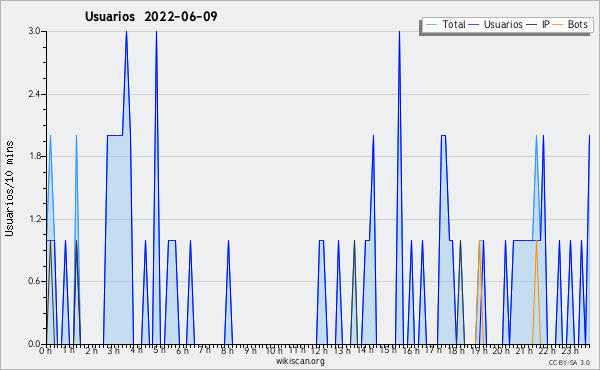Click the '20 h' x-axis label
This screenshot has width=600, height=370.
point(501,351)
